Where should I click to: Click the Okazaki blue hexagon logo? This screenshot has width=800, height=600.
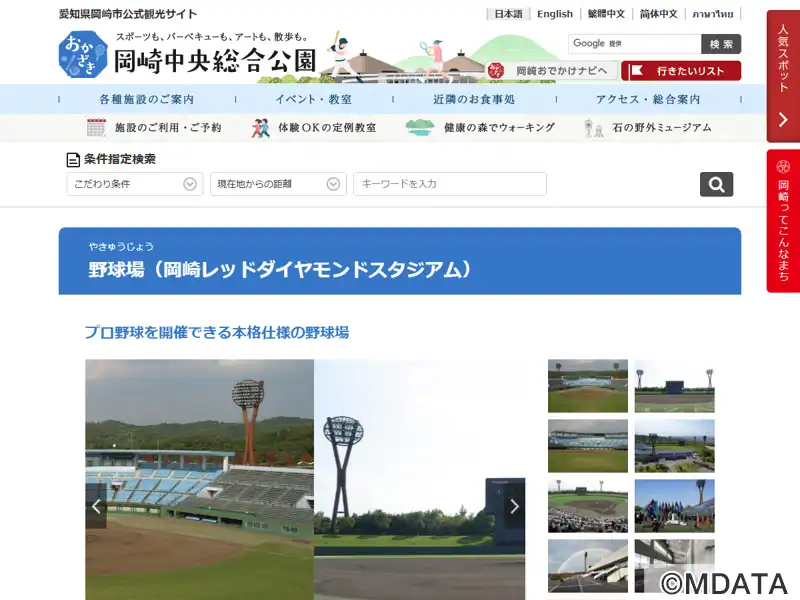[83, 54]
